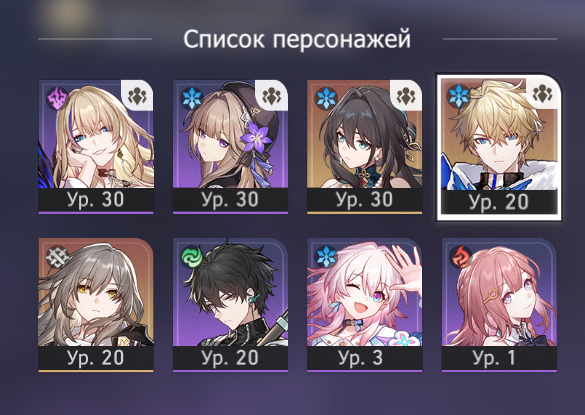Select the blonde character with Quantum element

pos(96,147)
